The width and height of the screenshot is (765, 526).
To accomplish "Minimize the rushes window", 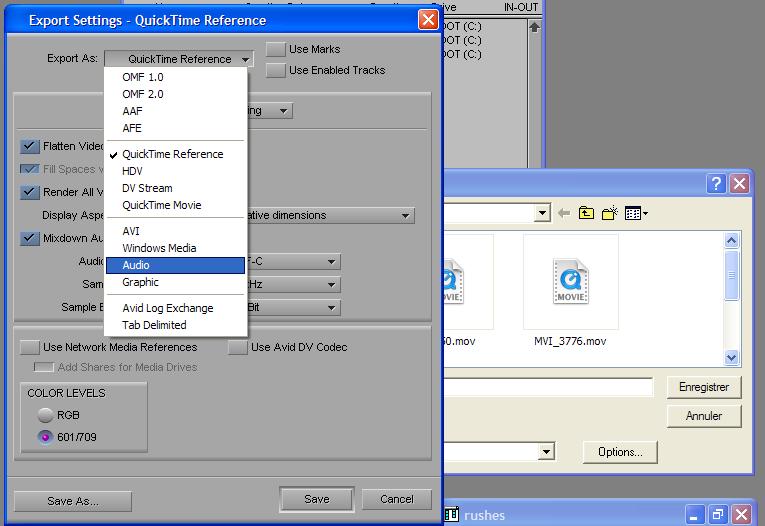I will pyautogui.click(x=694, y=514).
